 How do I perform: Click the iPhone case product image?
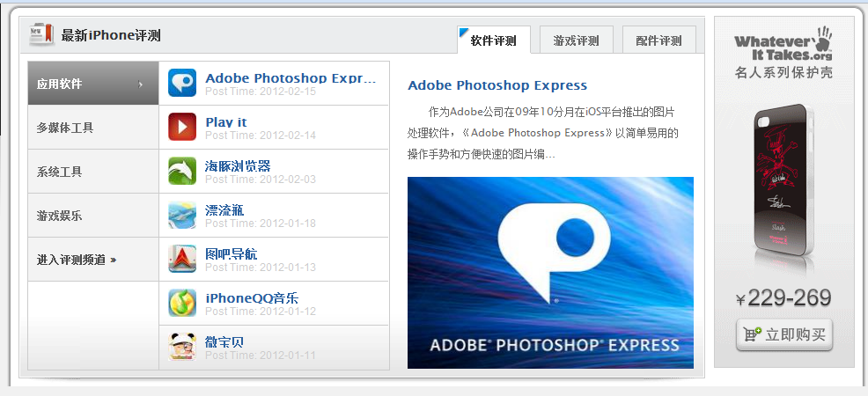(x=784, y=181)
